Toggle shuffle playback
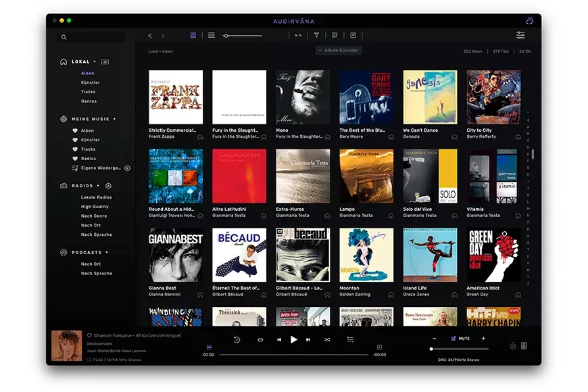 [x=327, y=339]
